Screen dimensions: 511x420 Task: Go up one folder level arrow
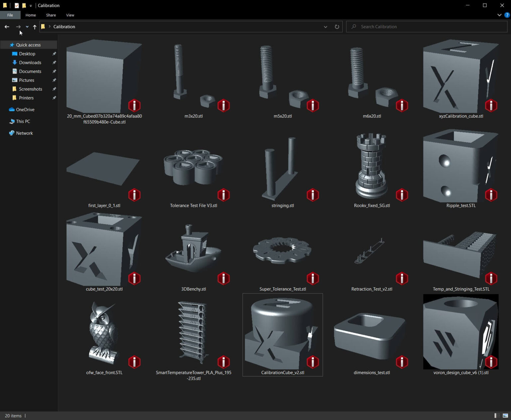click(x=35, y=27)
